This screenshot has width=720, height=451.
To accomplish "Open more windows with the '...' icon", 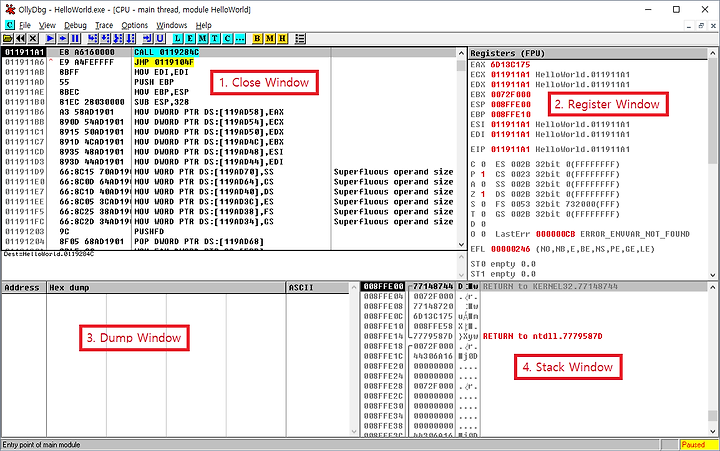I will [x=240, y=39].
